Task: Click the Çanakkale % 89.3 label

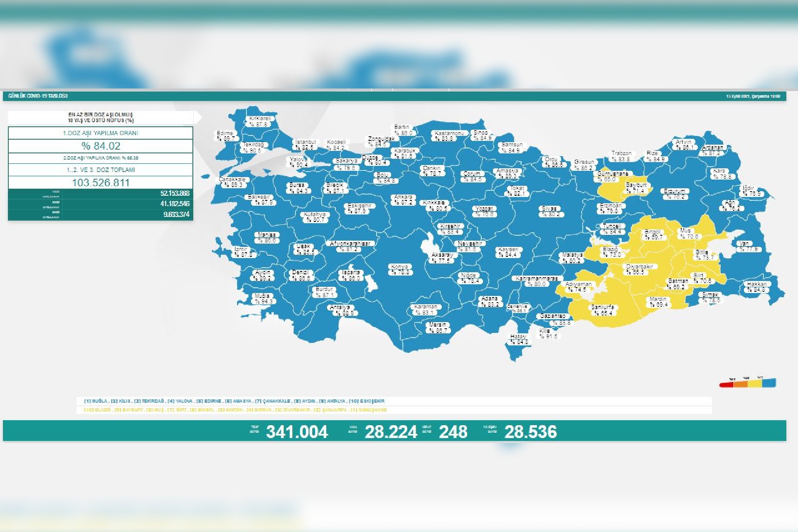Action: pos(233,182)
